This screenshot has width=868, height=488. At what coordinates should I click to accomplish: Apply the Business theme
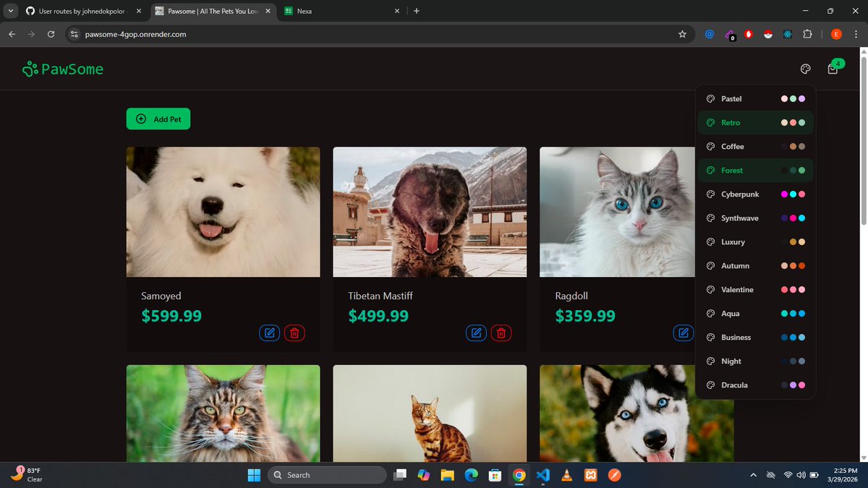point(755,337)
